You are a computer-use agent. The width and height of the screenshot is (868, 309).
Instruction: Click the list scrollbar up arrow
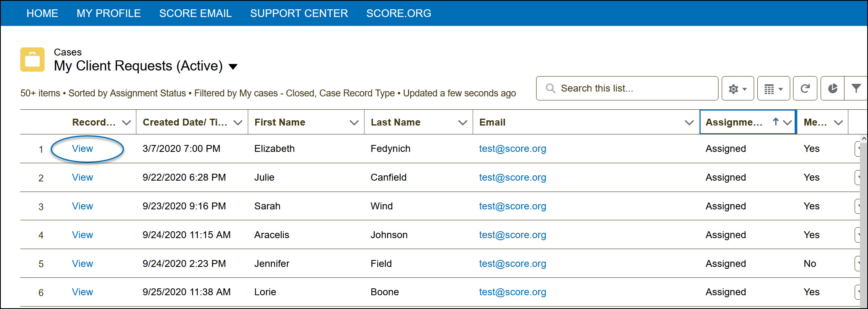coord(864,139)
